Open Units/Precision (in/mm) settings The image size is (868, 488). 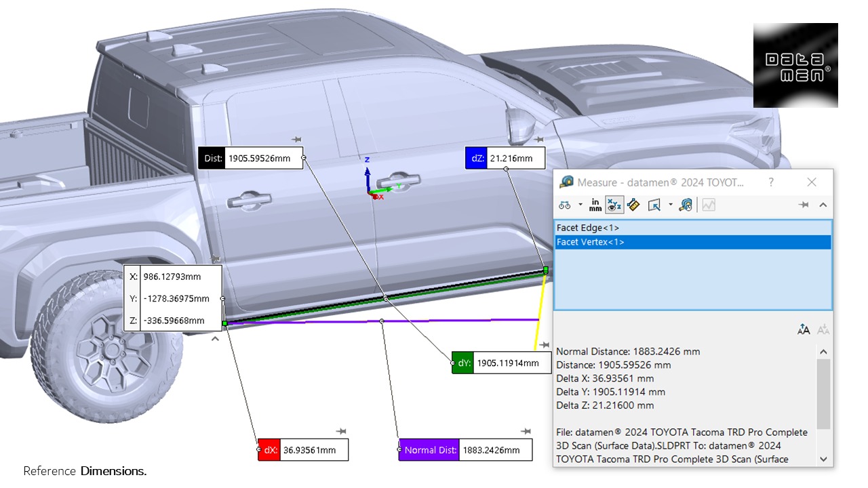595,205
